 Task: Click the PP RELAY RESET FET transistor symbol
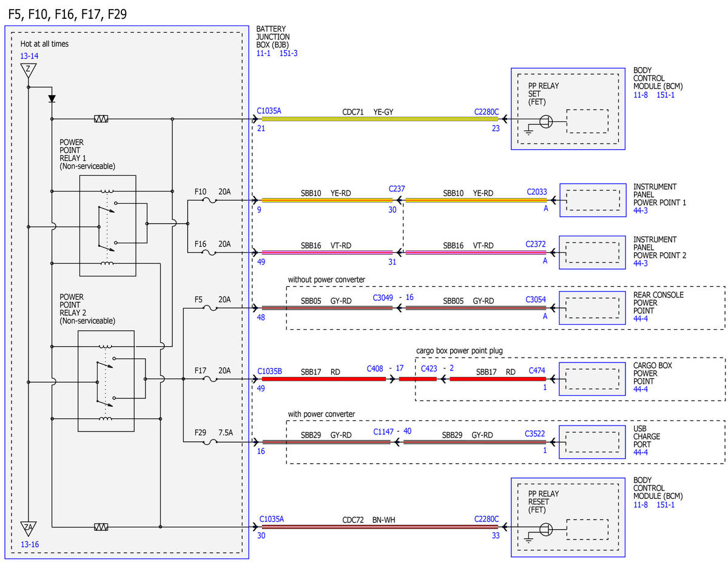pos(546,529)
